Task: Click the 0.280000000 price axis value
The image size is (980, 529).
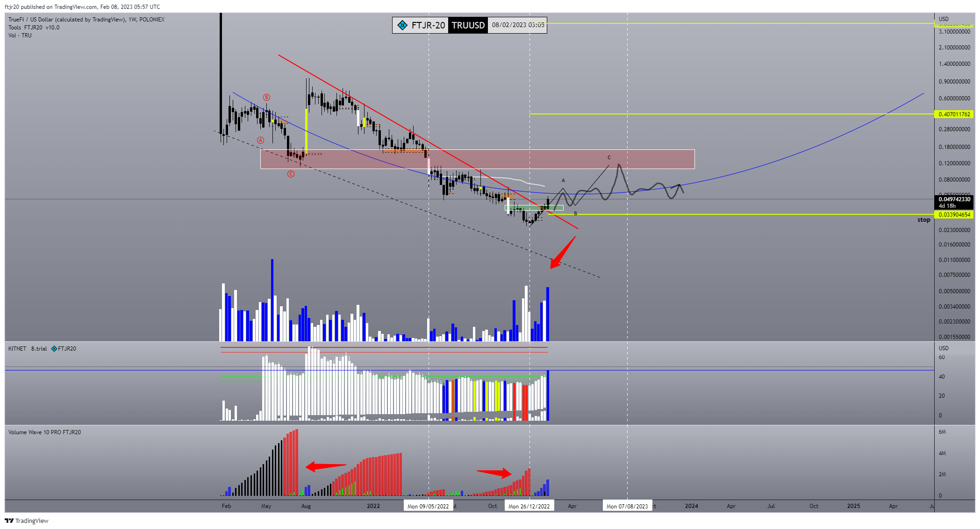Action: (x=954, y=129)
